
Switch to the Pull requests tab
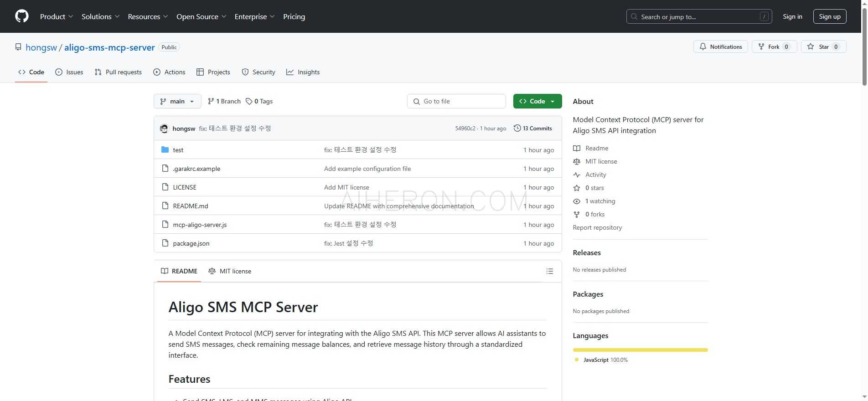[x=118, y=72]
